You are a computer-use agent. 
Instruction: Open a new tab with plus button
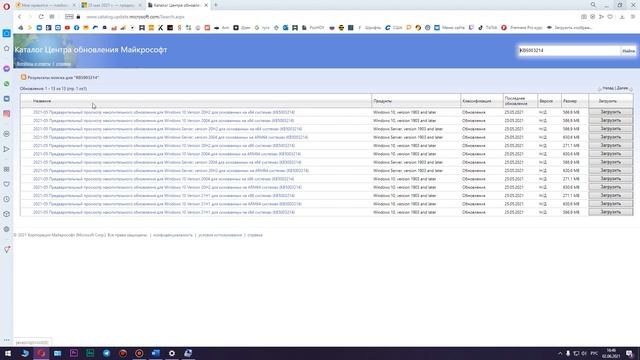point(216,5)
